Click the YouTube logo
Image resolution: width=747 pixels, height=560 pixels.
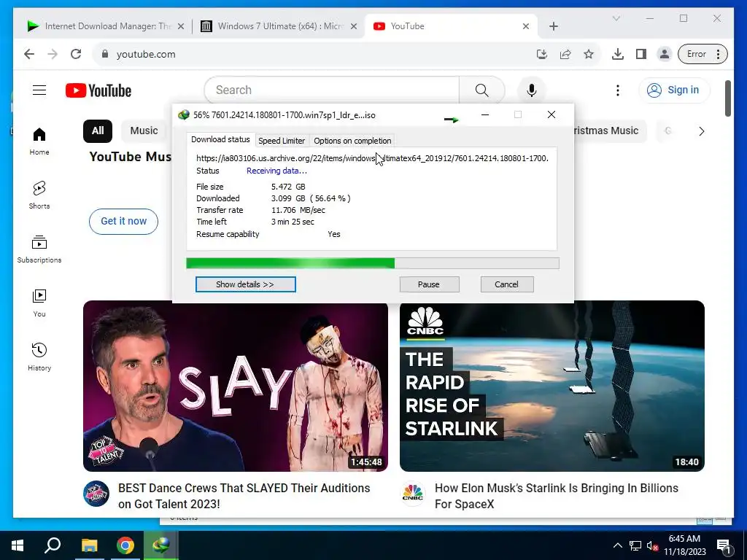coord(98,90)
